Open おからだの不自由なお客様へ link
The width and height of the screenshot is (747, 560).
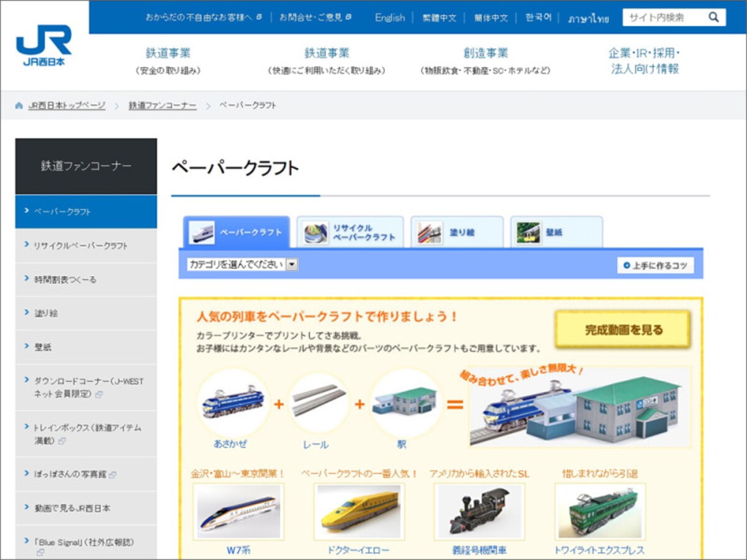pos(199,17)
